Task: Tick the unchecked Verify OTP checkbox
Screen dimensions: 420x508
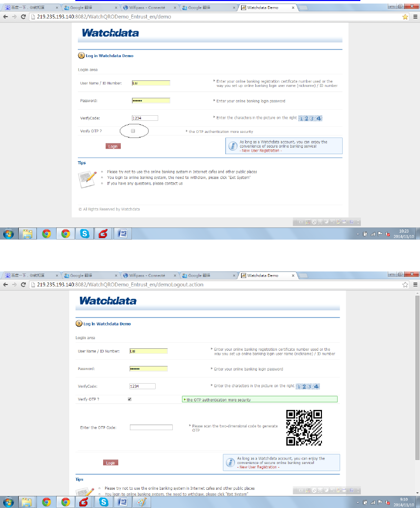Action: point(133,131)
